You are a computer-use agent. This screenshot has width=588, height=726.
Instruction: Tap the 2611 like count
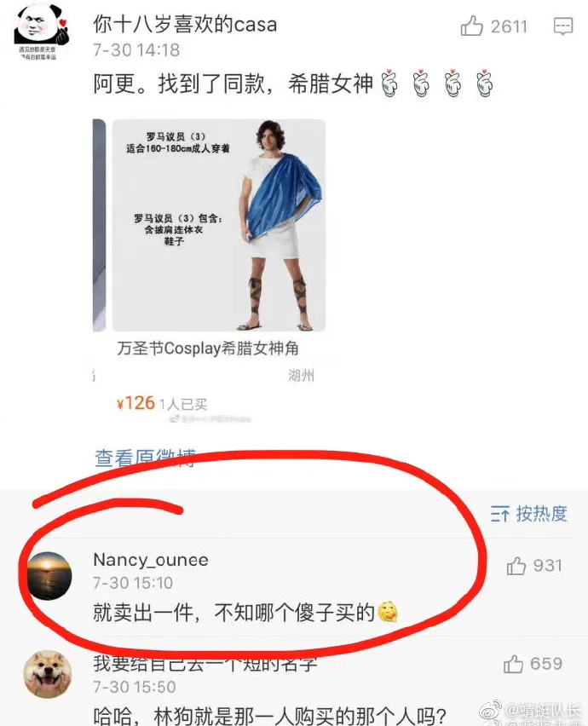pyautogui.click(x=510, y=26)
